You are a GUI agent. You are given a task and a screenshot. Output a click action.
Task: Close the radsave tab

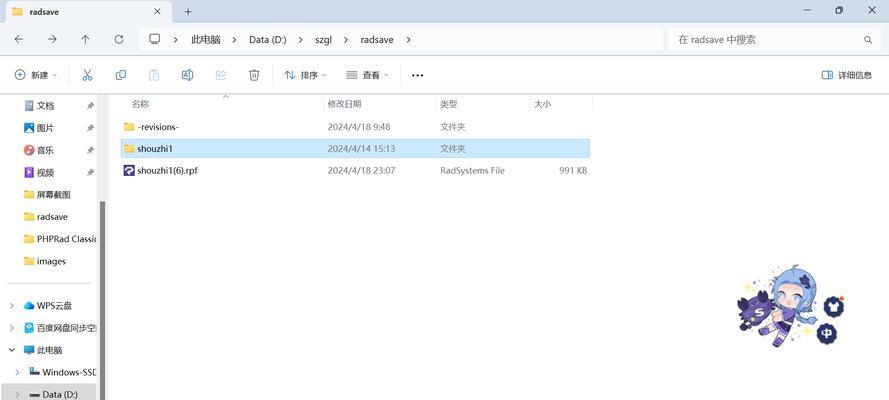click(157, 11)
